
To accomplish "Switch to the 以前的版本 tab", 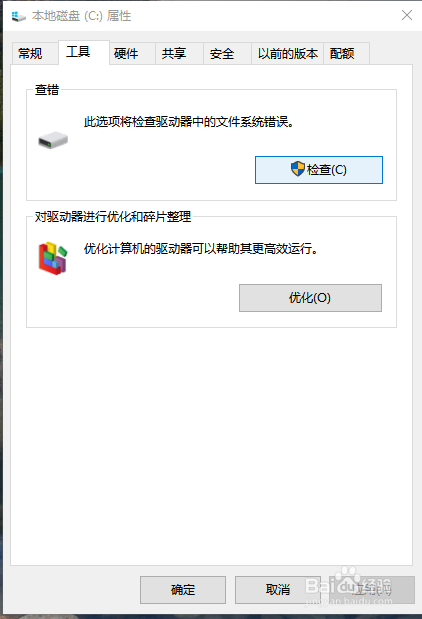I will tap(288, 53).
